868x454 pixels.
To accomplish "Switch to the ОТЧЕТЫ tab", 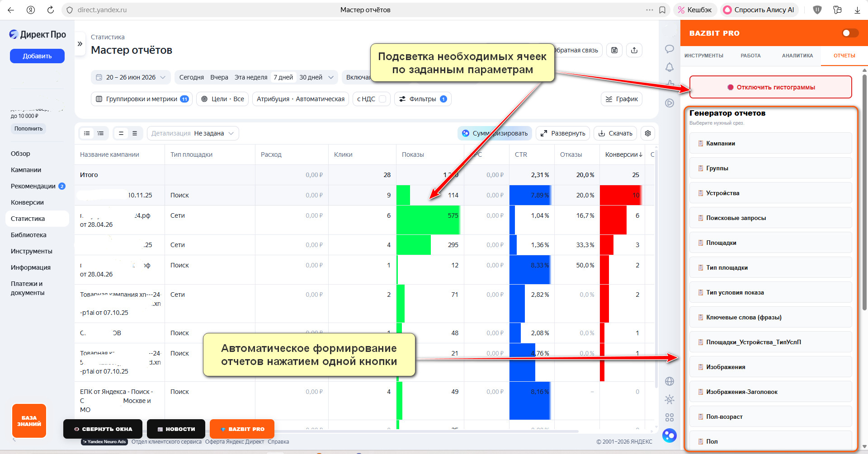I will coord(844,56).
